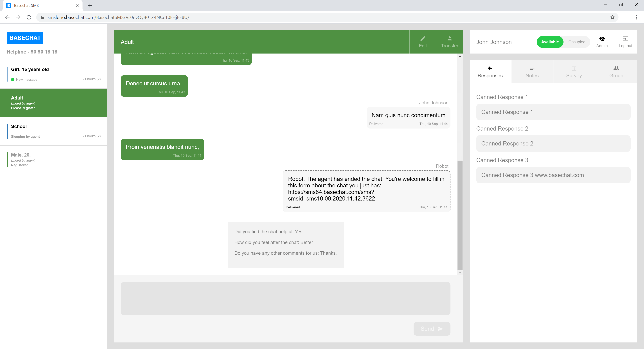Image resolution: width=644 pixels, height=349 pixels.
Task: Click the 'Please register' status text
Action: click(23, 108)
